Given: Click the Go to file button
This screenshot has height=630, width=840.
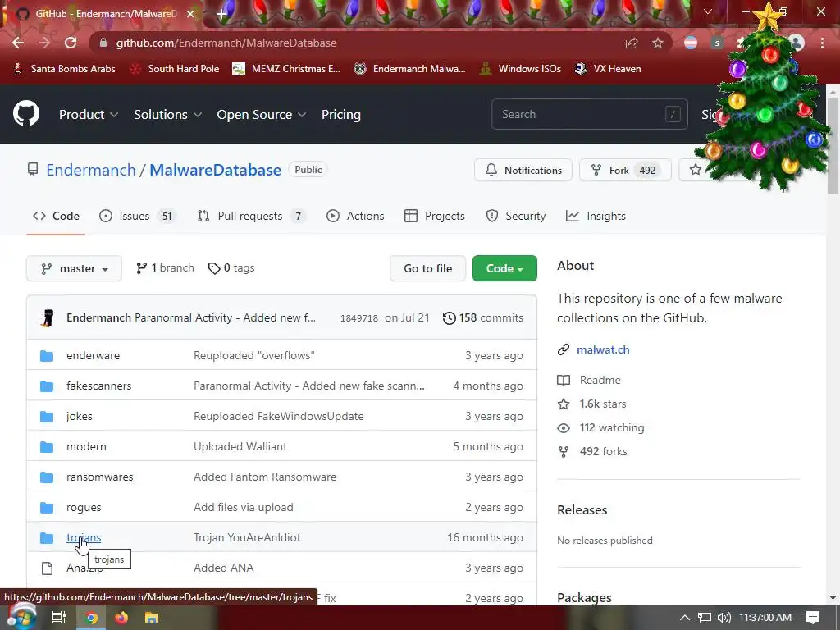Looking at the screenshot, I should click(427, 268).
